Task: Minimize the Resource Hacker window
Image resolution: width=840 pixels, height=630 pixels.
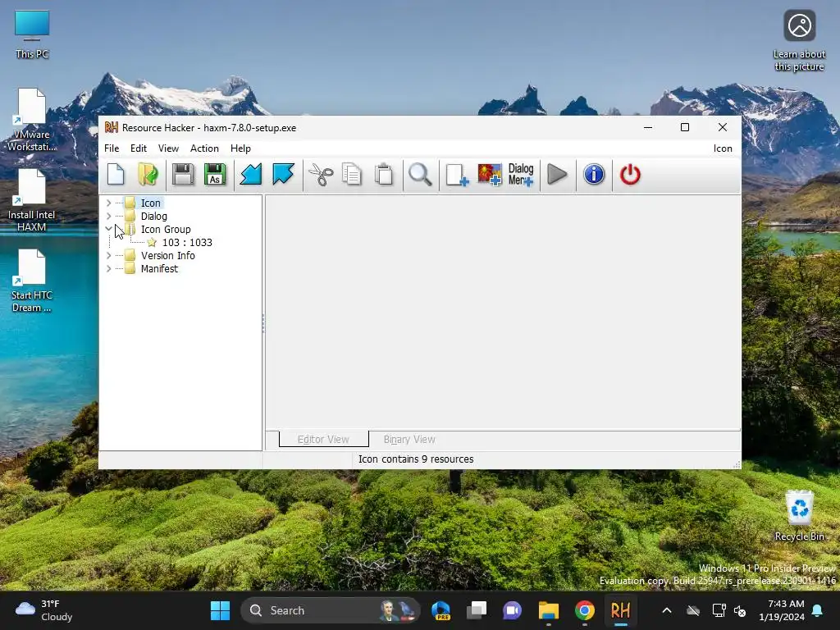Action: tap(648, 127)
